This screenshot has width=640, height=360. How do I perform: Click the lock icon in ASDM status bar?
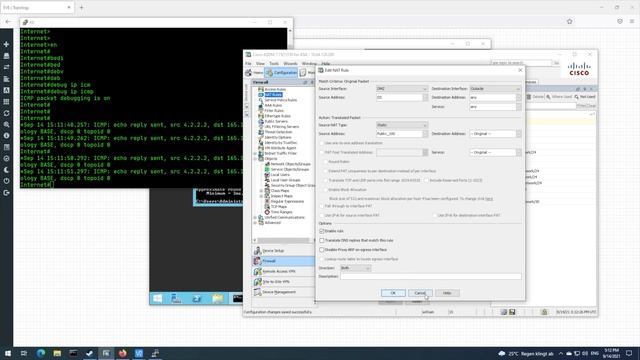[x=544, y=312]
